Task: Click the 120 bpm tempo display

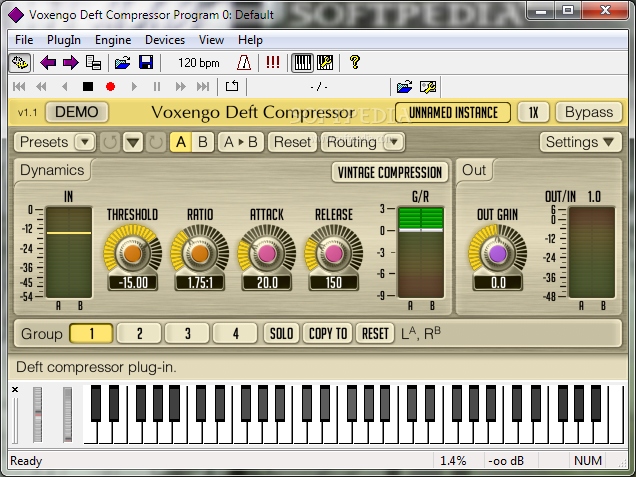Action: 199,63
